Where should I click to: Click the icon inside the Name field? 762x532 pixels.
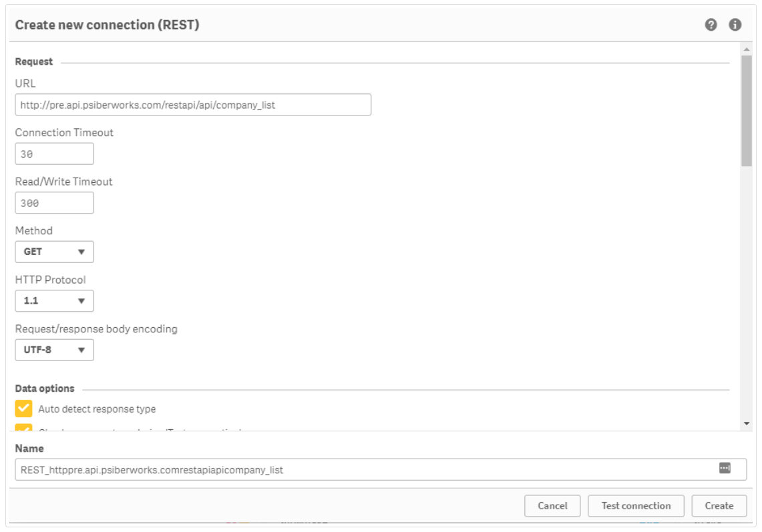pyautogui.click(x=725, y=469)
